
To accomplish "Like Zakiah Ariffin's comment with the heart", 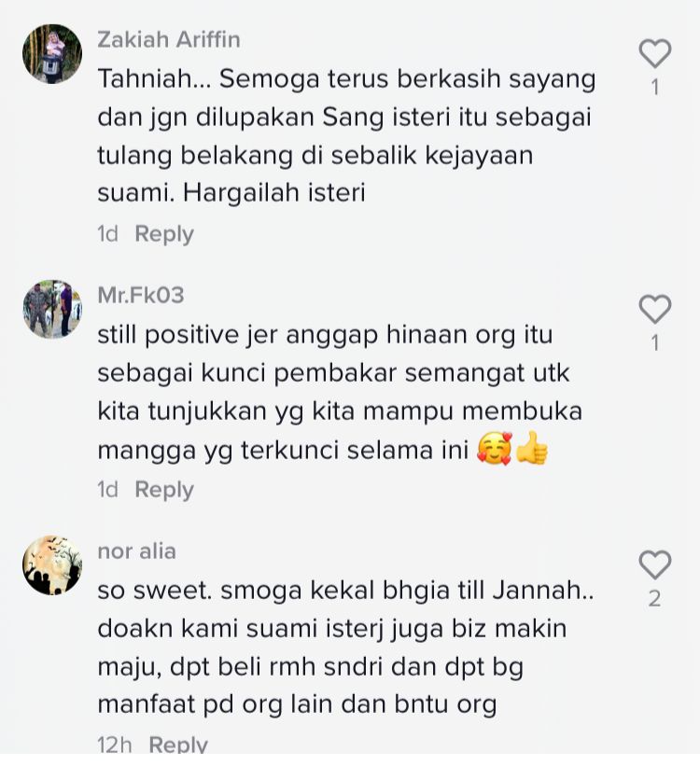I will point(654,53).
